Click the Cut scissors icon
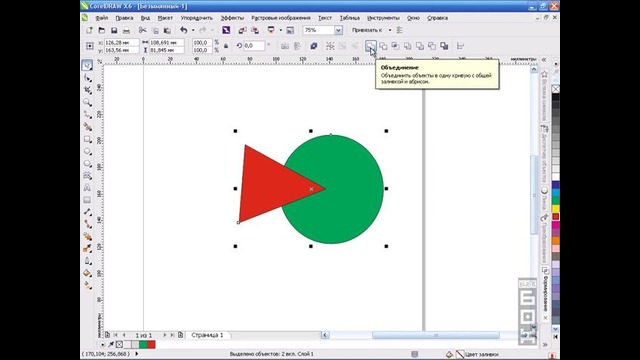The image size is (640, 360). pos(142,30)
